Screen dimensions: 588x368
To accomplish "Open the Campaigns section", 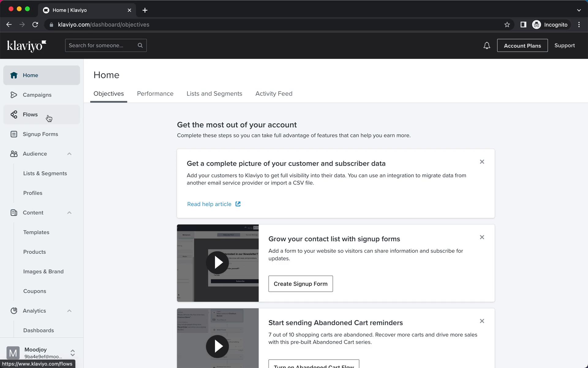I will click(37, 94).
